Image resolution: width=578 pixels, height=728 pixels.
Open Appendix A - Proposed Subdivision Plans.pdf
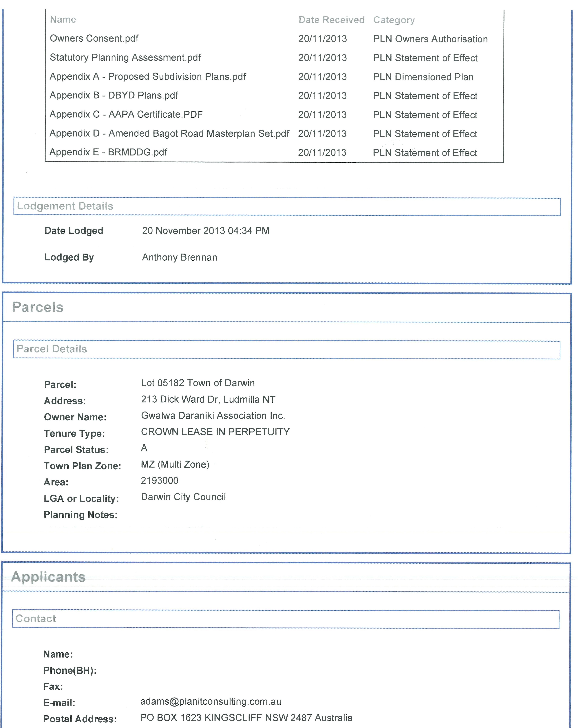[148, 77]
